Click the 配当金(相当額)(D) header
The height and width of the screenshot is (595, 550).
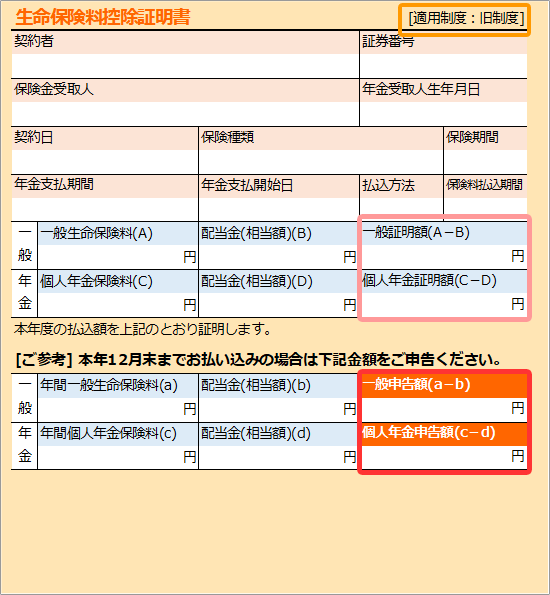257,281
